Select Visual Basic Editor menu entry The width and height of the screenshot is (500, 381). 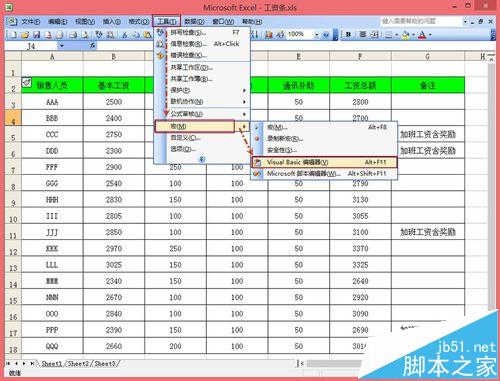coord(324,163)
